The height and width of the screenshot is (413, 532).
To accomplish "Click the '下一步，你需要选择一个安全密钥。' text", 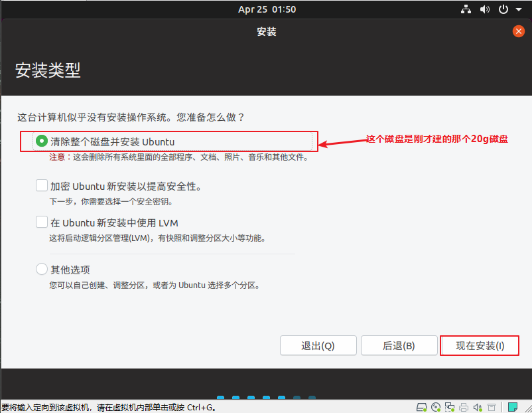I will coord(111,202).
